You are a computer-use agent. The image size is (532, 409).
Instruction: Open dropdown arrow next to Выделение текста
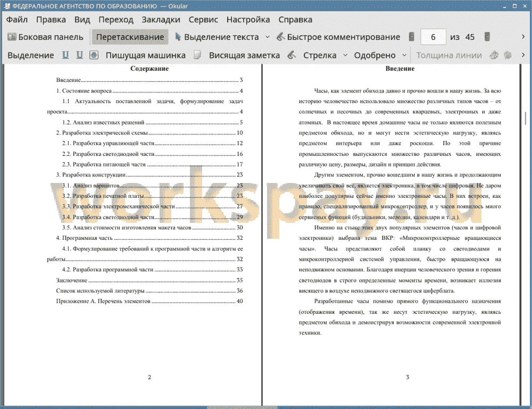(268, 37)
